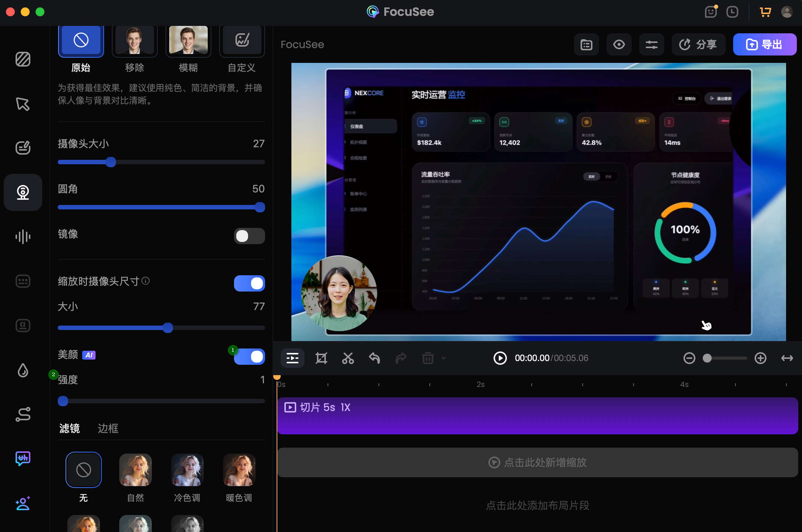Click the crop tool in timeline toolbar
The image size is (802, 532).
[x=321, y=358]
